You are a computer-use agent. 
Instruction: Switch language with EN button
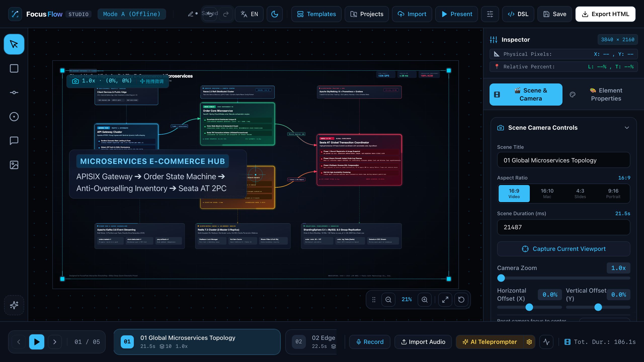point(249,14)
